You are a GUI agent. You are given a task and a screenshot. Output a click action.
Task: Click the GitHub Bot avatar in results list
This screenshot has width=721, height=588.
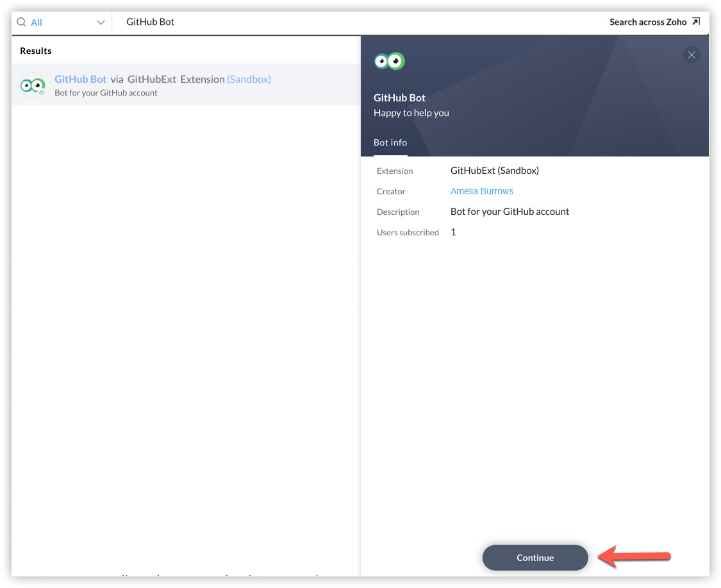(x=33, y=85)
